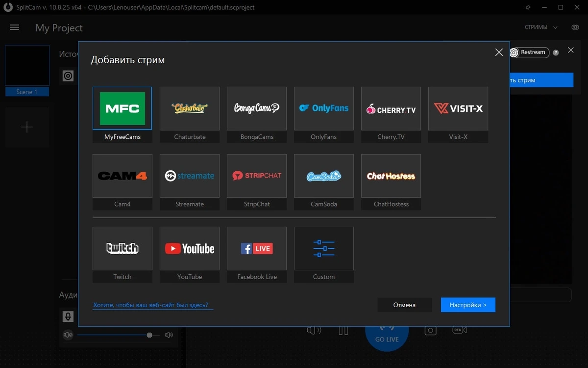Click the icon at the top-right corner beside СТРИМЫ
The height and width of the screenshot is (368, 588).
(575, 27)
